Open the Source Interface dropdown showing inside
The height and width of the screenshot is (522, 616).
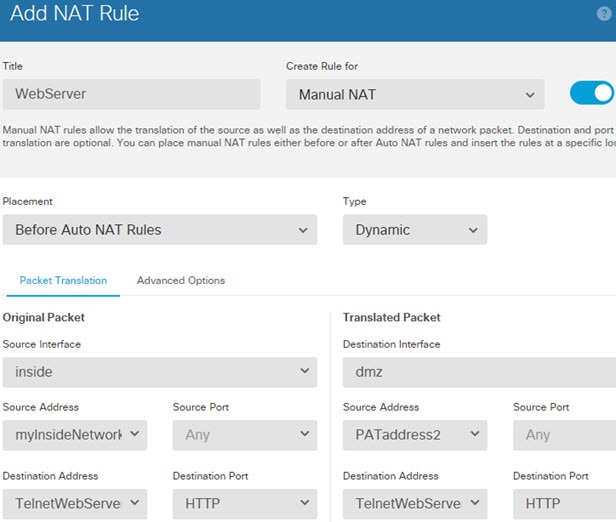pos(160,372)
